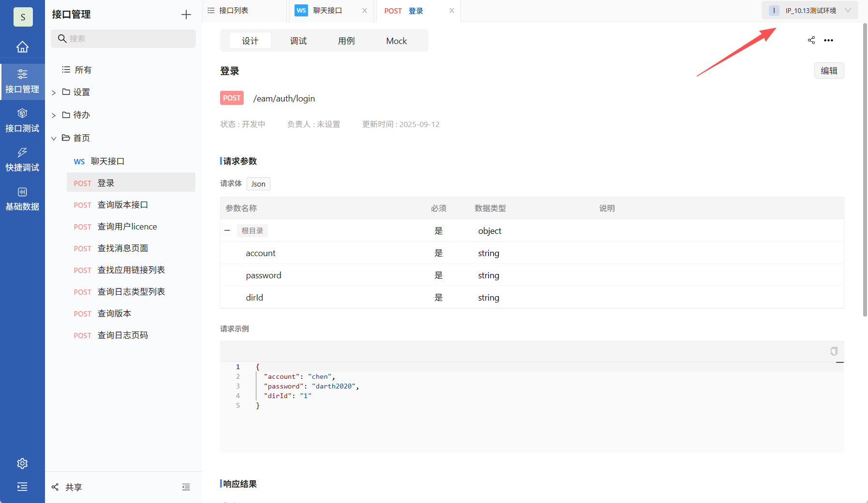Click the password parameter name

pyautogui.click(x=264, y=275)
